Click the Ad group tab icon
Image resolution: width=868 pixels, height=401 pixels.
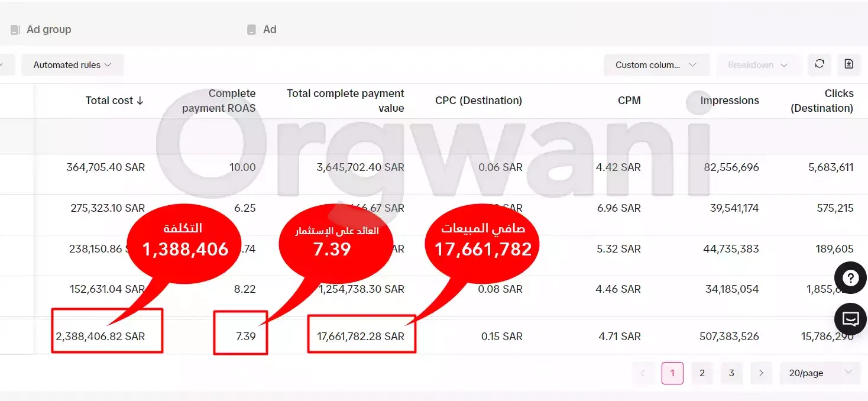pyautogui.click(x=15, y=30)
